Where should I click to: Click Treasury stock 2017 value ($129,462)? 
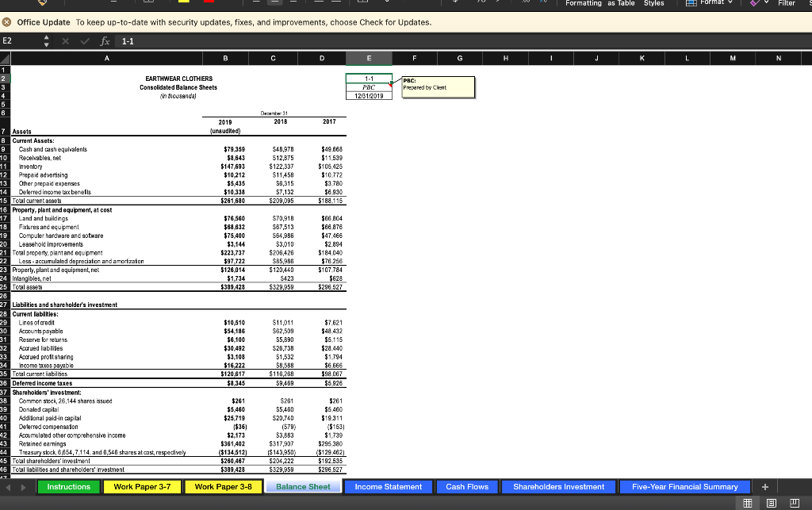(x=331, y=452)
